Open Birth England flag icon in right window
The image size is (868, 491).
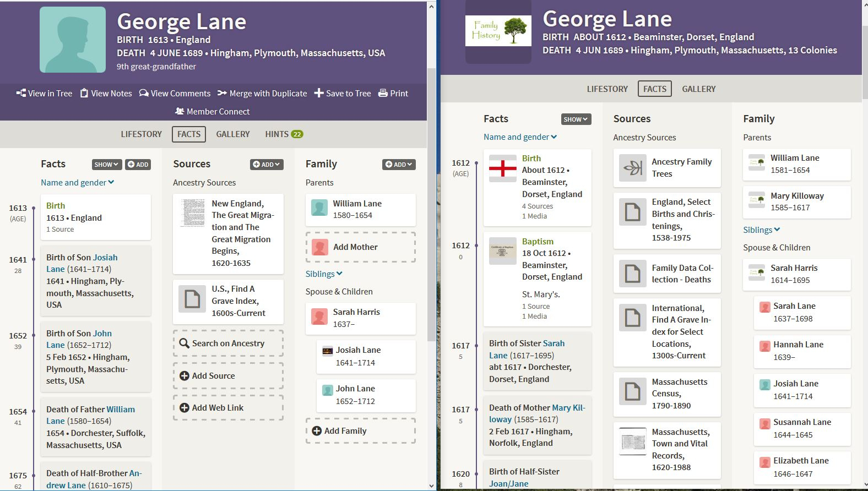pos(503,168)
